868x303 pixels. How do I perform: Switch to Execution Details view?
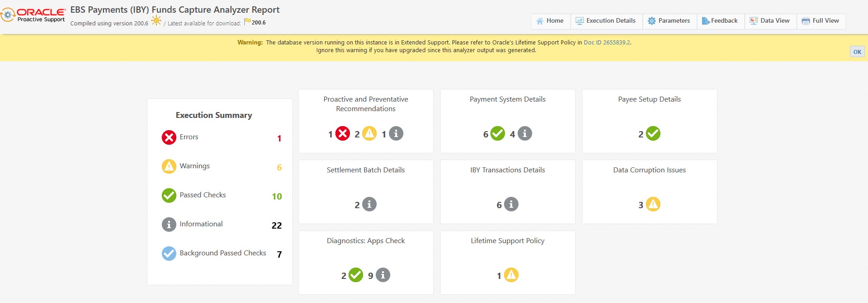(x=606, y=21)
